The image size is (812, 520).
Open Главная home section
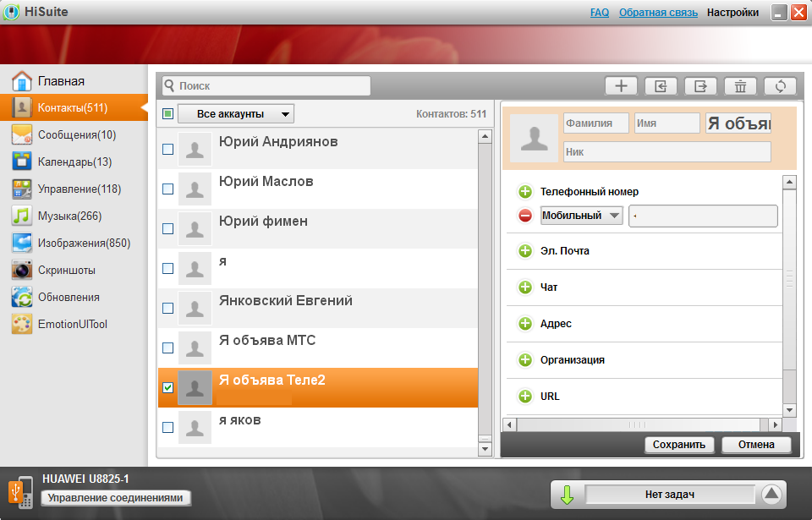pyautogui.click(x=74, y=81)
